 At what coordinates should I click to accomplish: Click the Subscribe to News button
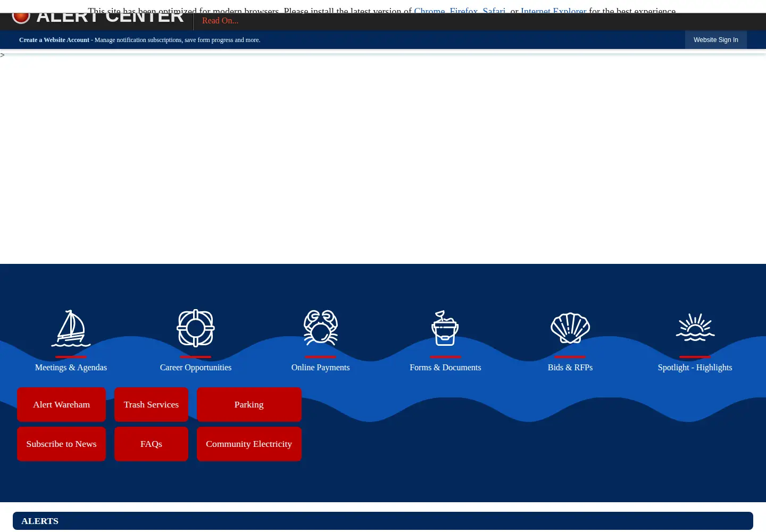[61, 444]
